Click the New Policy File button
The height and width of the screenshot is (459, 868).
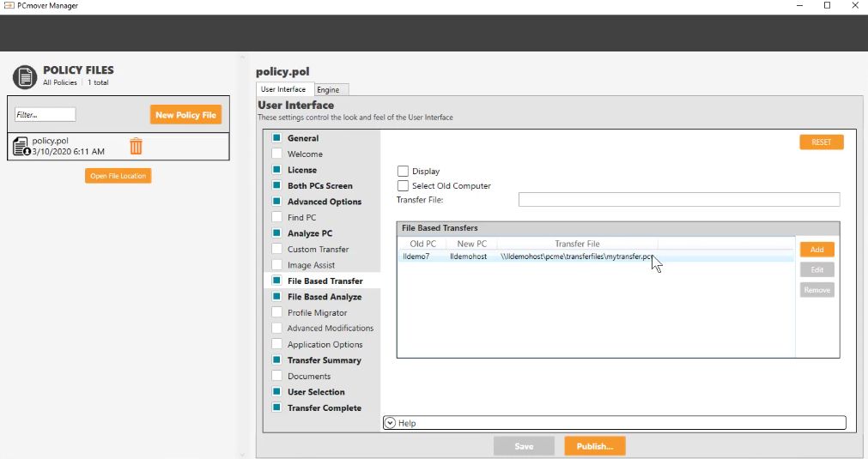click(x=186, y=115)
